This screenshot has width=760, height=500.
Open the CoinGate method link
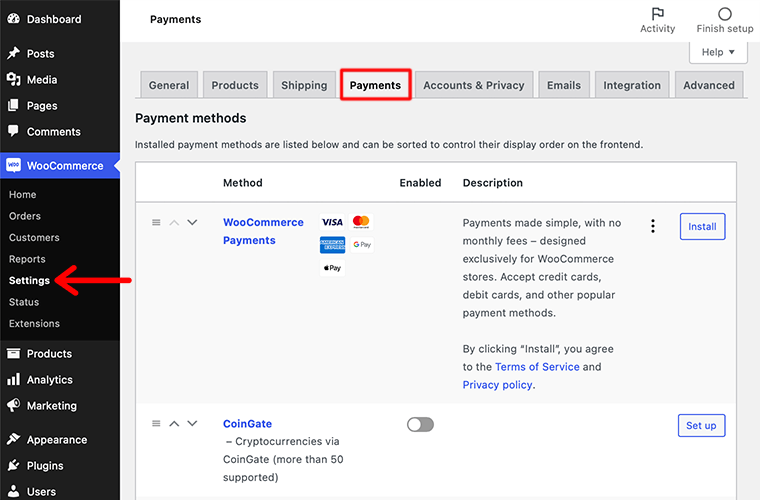[247, 423]
